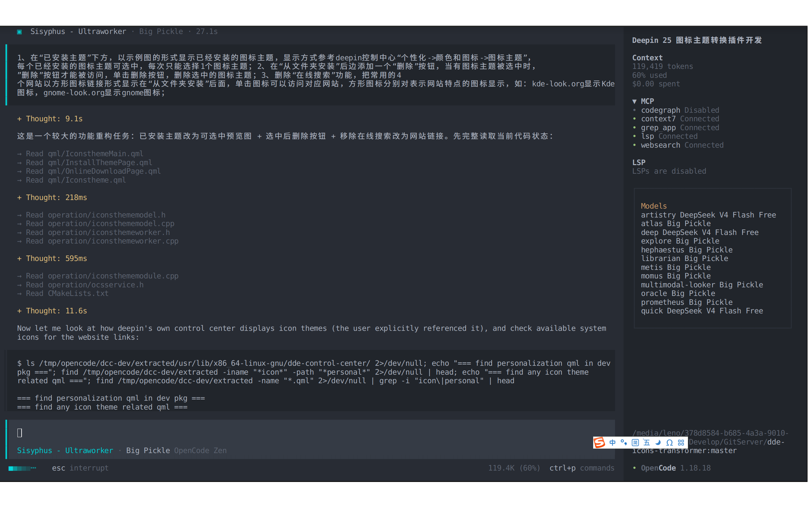Click 'artistry DeepSeek V4 Flash Free' model row
This screenshot has width=812, height=508.
pyautogui.click(x=708, y=215)
